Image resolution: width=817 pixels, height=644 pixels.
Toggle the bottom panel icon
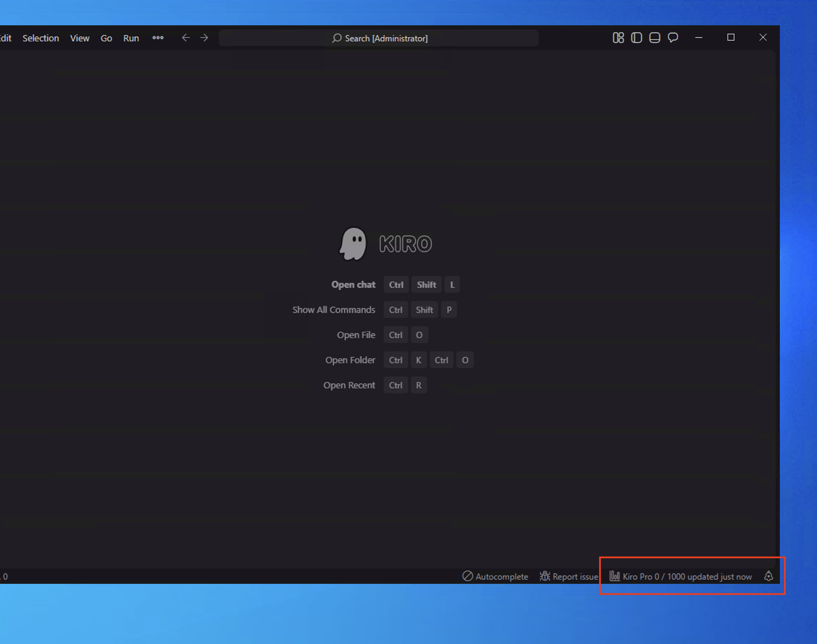(655, 38)
